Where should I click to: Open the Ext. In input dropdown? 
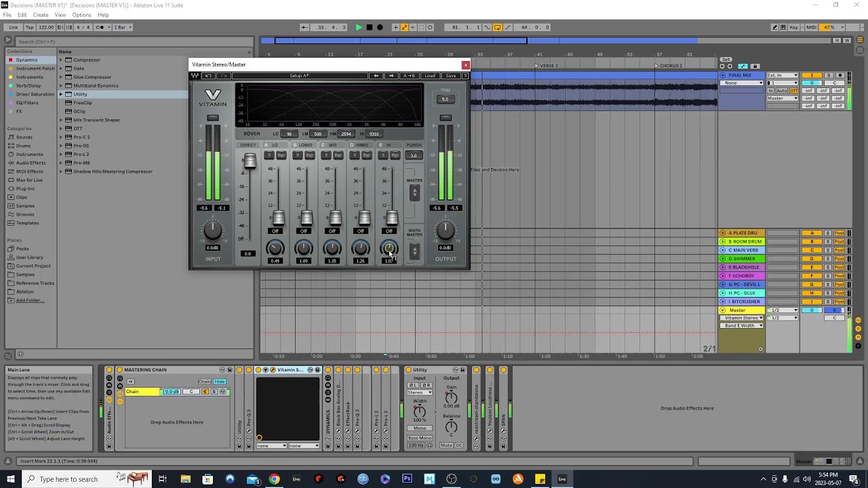[783, 75]
